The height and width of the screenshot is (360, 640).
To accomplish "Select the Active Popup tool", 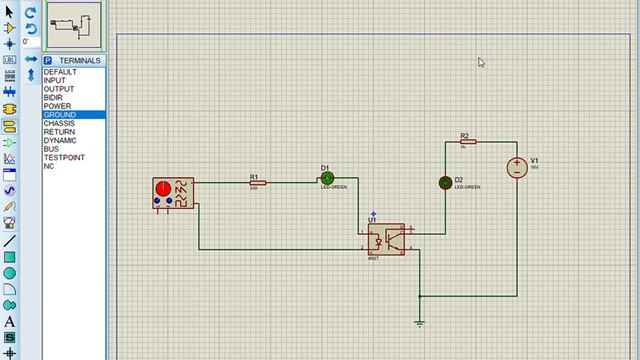I will click(9, 175).
